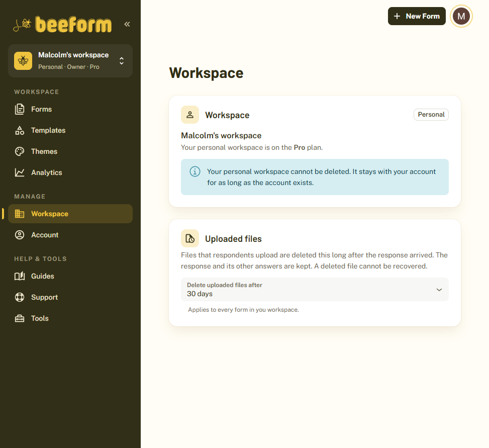Open Tools in the sidebar

pyautogui.click(x=70, y=318)
